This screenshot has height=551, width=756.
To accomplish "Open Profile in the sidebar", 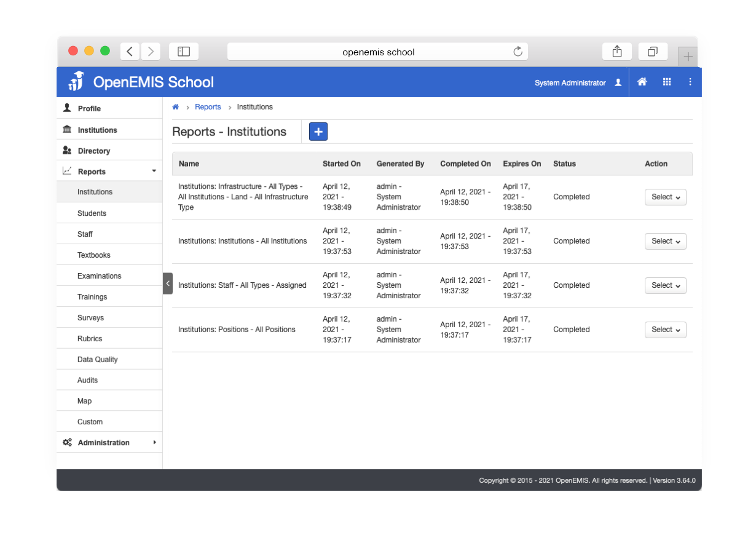I will click(109, 108).
